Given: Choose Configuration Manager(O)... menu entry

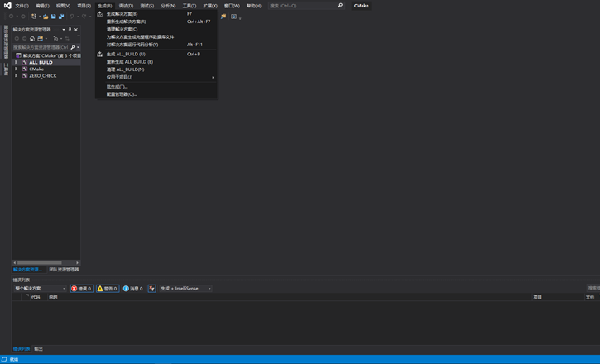Looking at the screenshot, I should coord(156,94).
